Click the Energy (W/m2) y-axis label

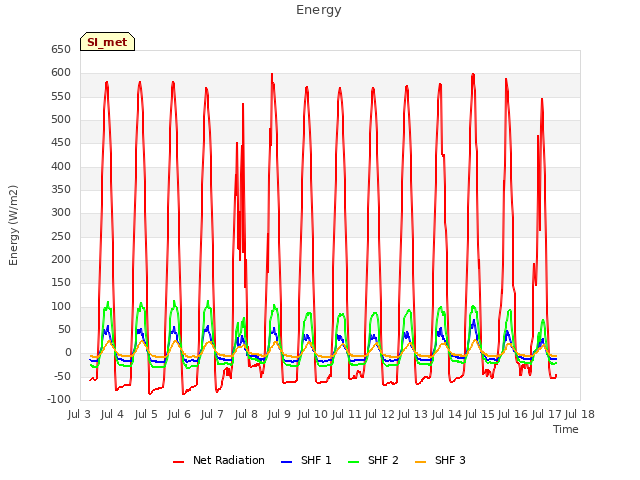[13, 225]
